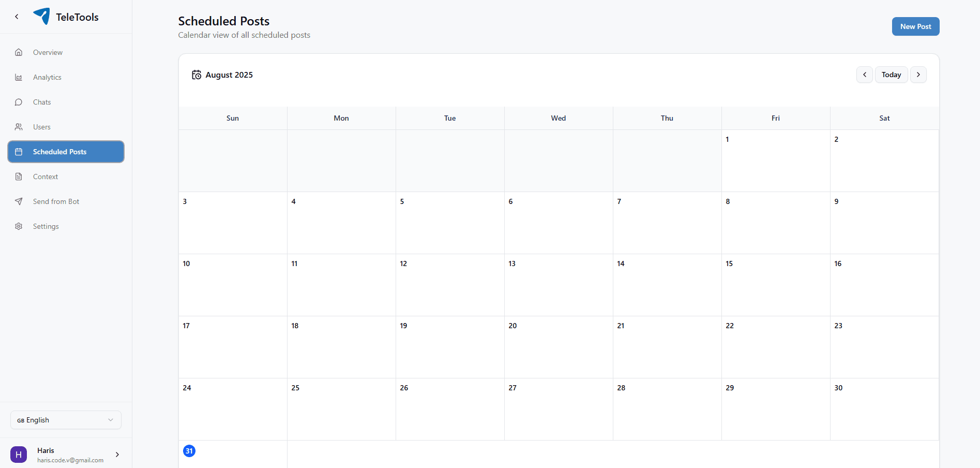Screen dimensions: 980x468
Task: Open Send from Bot page
Action: tap(66, 201)
